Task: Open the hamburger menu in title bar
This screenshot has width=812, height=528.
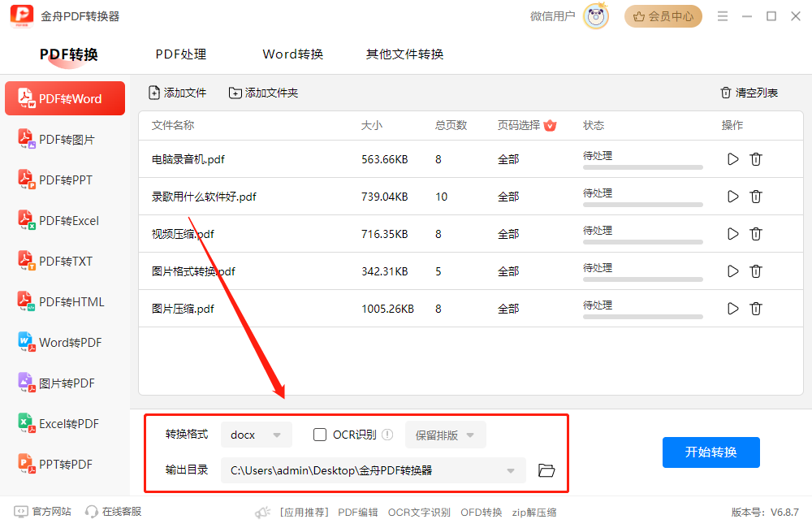Action: click(x=719, y=16)
